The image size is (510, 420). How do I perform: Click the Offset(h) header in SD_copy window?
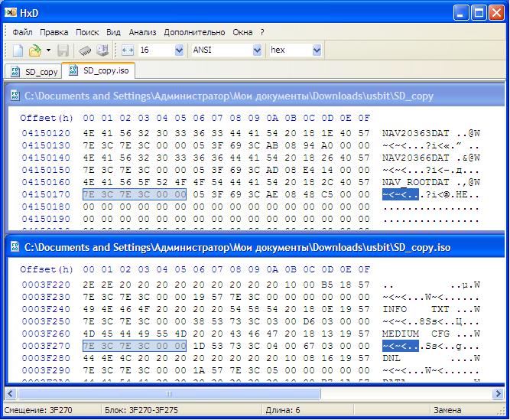[47, 118]
